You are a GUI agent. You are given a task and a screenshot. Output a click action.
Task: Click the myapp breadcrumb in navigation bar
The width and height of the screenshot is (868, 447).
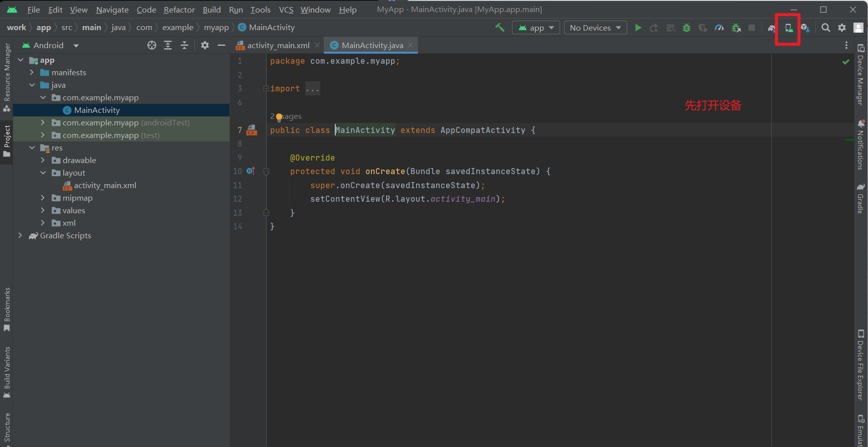point(216,28)
